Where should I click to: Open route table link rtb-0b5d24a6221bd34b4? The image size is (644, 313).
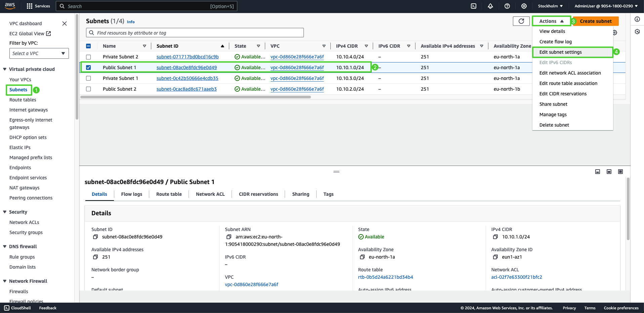click(386, 277)
